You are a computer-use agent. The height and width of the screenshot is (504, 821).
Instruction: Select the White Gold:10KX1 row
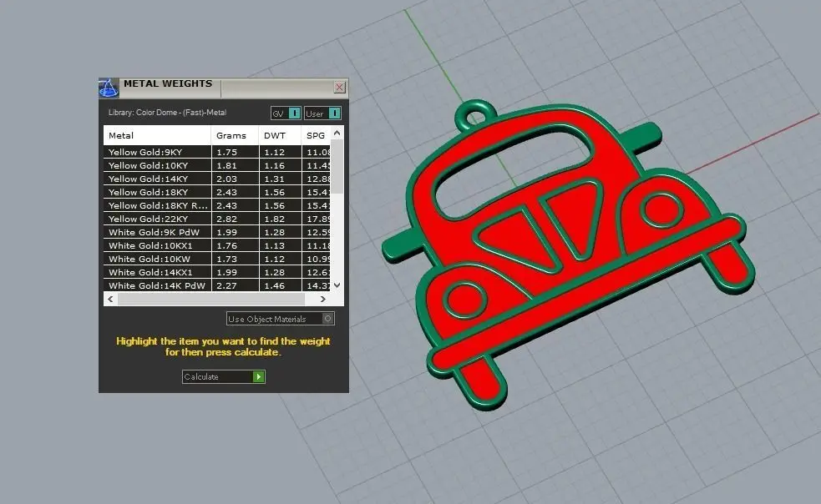pyautogui.click(x=217, y=245)
